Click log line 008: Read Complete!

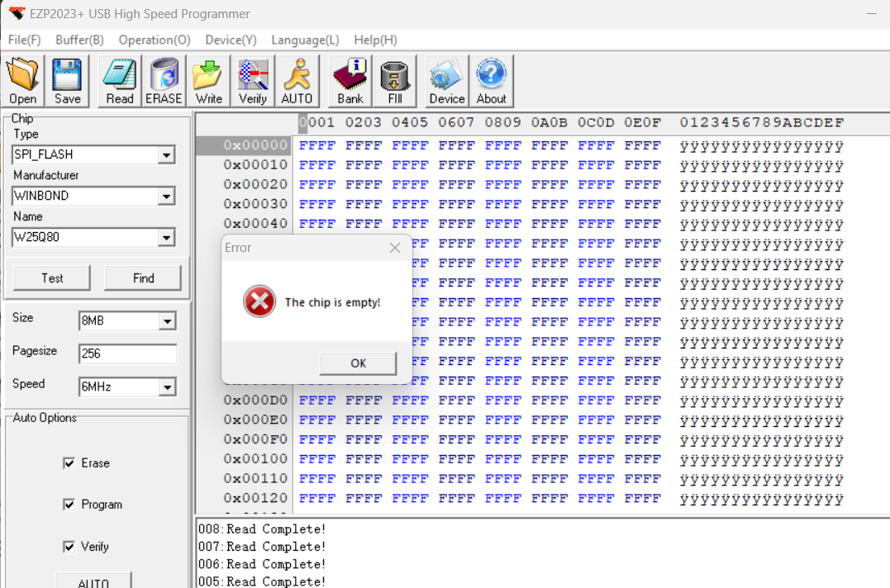tap(262, 529)
